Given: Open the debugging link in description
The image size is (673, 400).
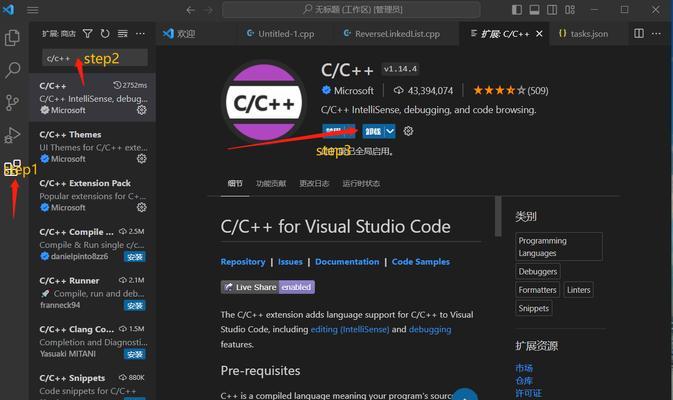Looking at the screenshot, I should 430,329.
